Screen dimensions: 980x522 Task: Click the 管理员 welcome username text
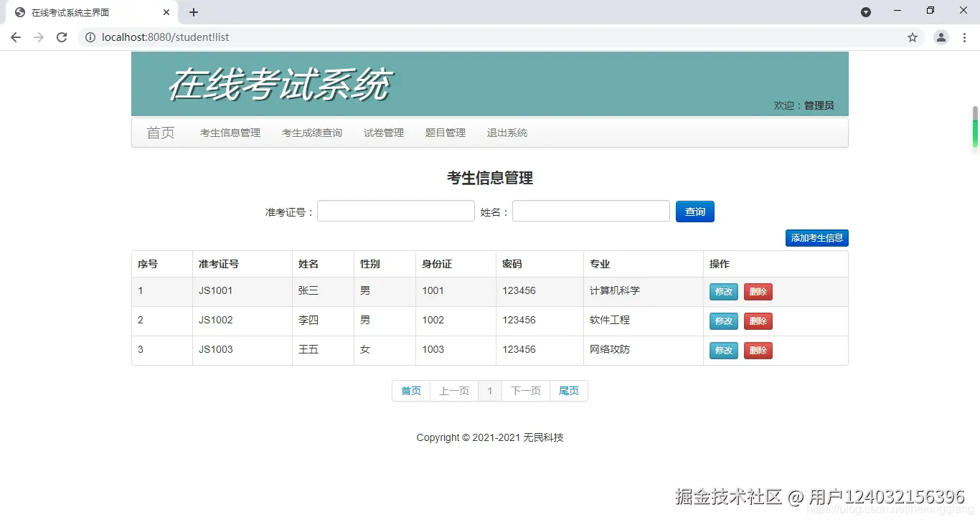pyautogui.click(x=819, y=105)
